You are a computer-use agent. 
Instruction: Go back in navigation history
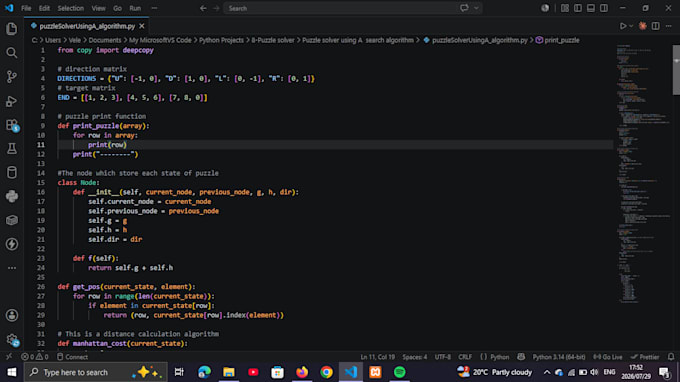(203, 8)
